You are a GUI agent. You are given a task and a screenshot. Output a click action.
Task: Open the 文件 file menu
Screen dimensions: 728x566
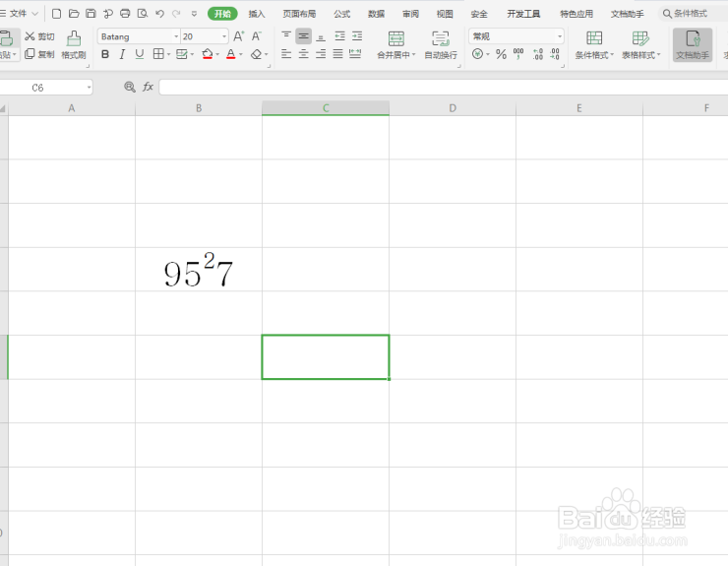pyautogui.click(x=19, y=14)
